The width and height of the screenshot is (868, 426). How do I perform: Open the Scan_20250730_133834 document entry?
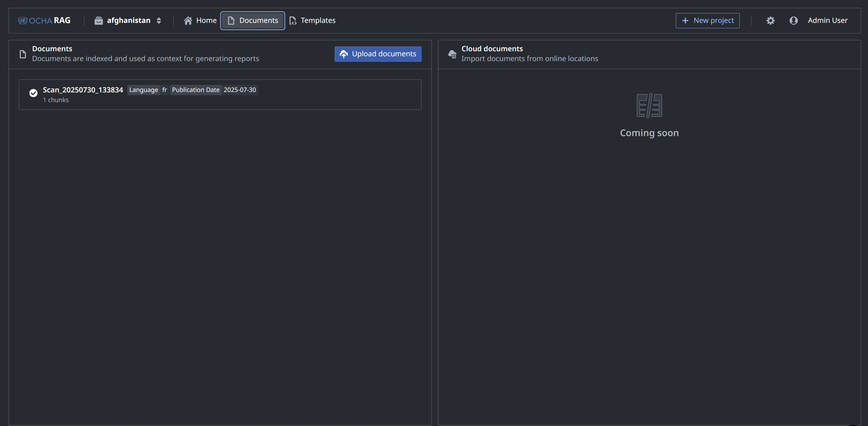point(83,90)
